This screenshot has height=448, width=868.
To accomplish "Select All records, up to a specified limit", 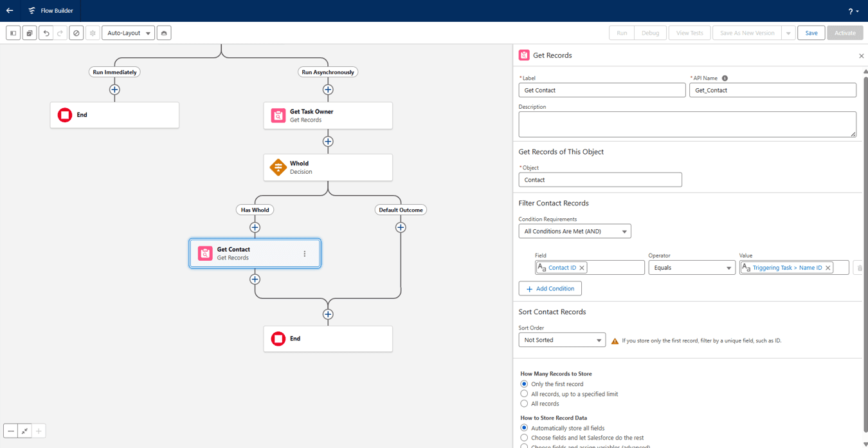I will [524, 394].
